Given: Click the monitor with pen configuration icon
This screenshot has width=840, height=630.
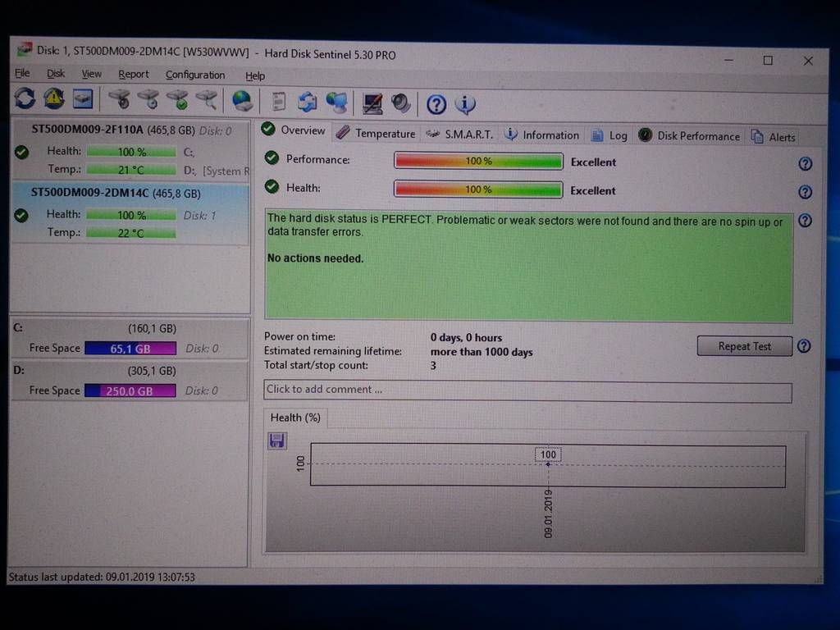Looking at the screenshot, I should (x=372, y=103).
